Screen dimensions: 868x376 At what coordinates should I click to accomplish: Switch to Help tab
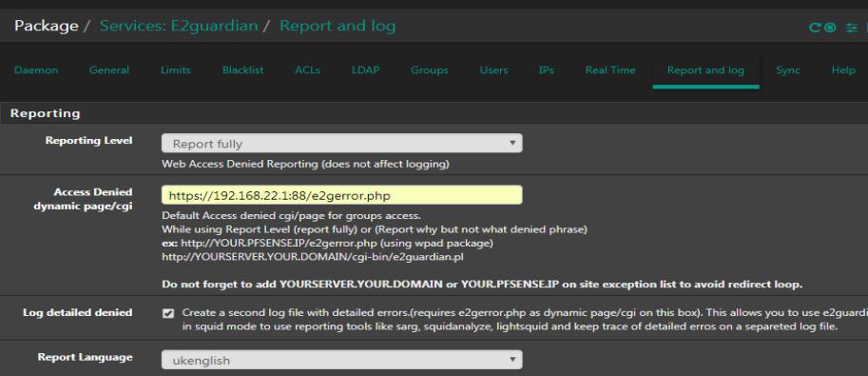[843, 70]
